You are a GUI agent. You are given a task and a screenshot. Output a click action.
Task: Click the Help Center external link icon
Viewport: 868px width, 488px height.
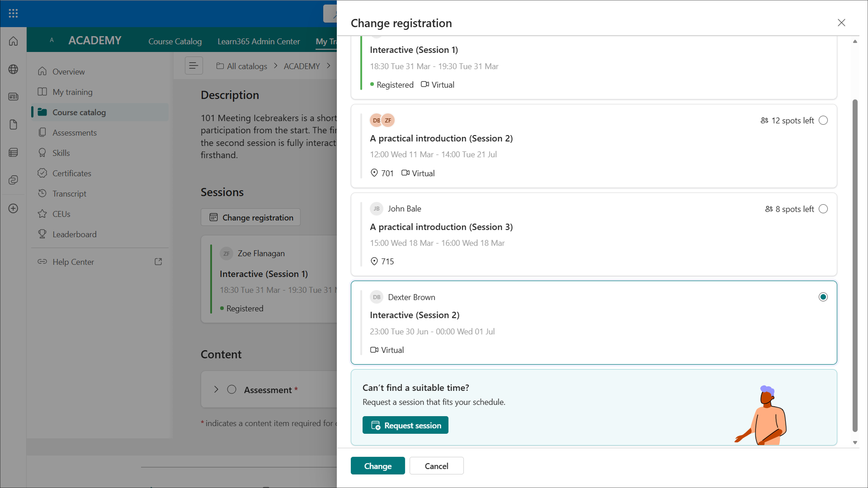coord(158,262)
